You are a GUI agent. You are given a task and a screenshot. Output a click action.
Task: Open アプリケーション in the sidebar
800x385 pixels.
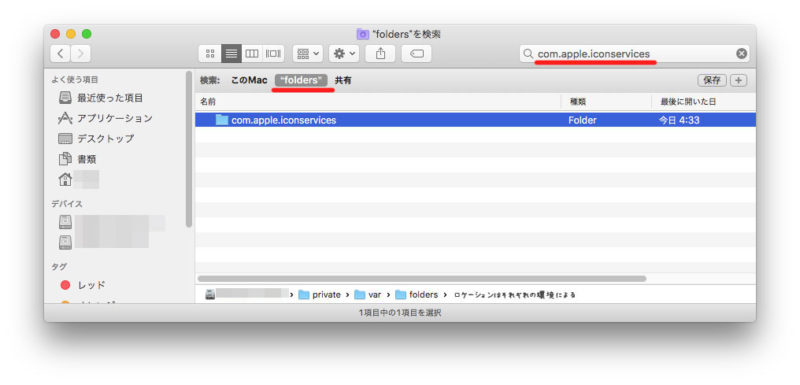(x=105, y=118)
